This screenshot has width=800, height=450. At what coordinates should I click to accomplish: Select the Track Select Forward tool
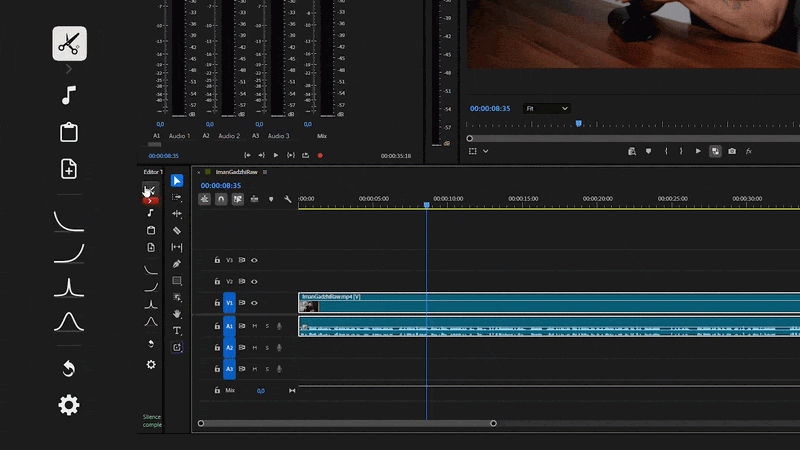point(177,197)
